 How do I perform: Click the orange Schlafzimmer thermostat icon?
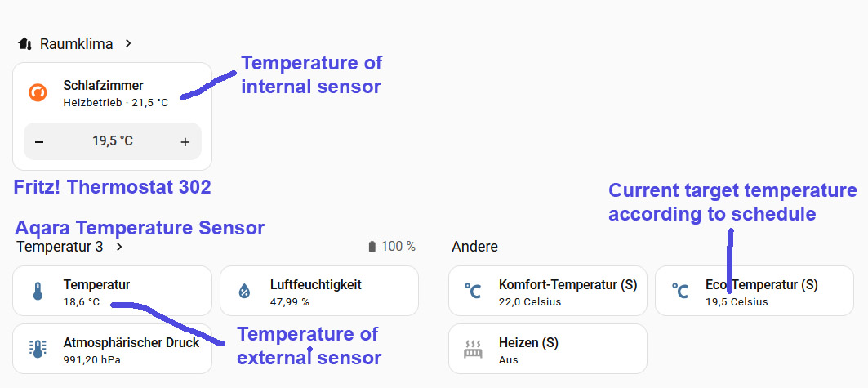tap(38, 92)
